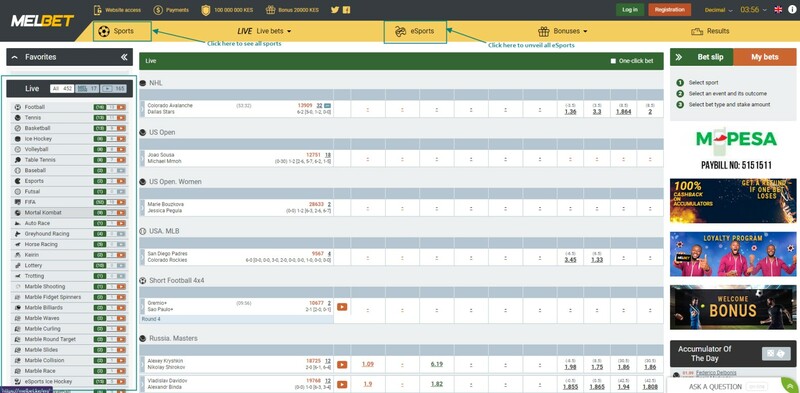This screenshot has width=800, height=393.
Task: Click Volleyball row video stream button
Action: click(x=121, y=150)
